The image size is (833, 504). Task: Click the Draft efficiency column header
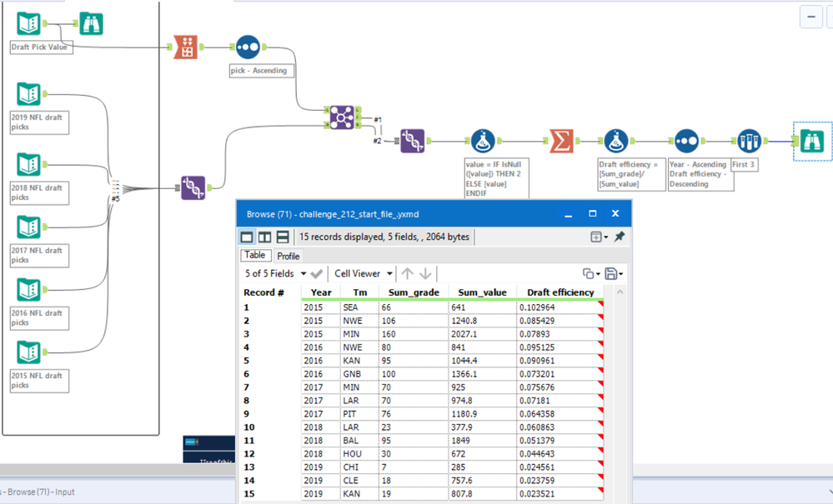[x=561, y=292]
